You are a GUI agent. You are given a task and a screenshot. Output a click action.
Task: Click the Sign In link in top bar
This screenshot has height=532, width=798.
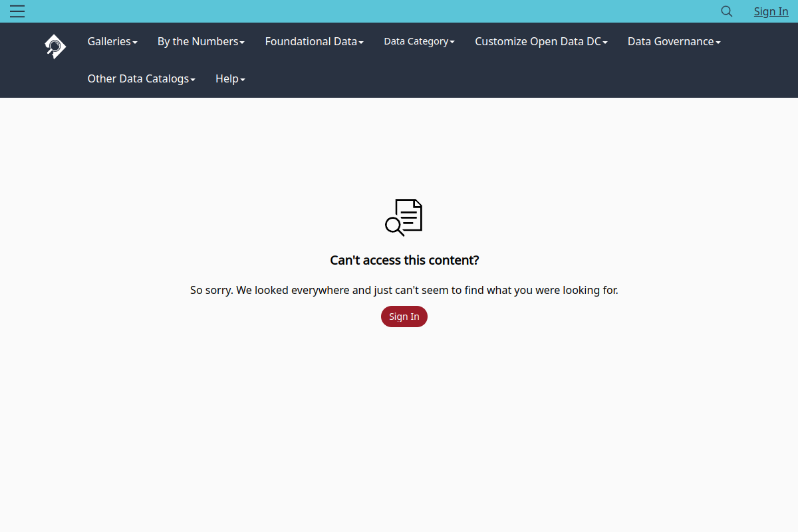pos(771,11)
